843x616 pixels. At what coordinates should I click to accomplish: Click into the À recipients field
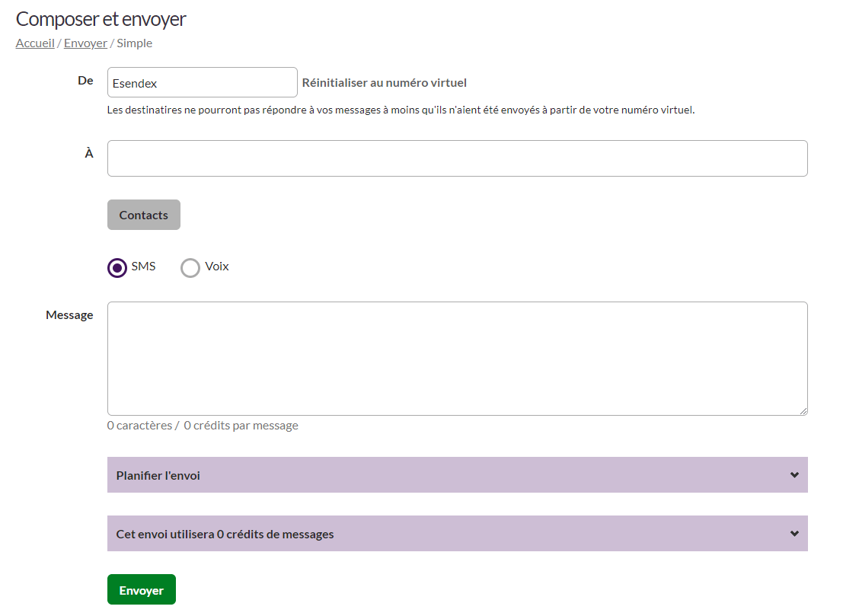pyautogui.click(x=457, y=158)
